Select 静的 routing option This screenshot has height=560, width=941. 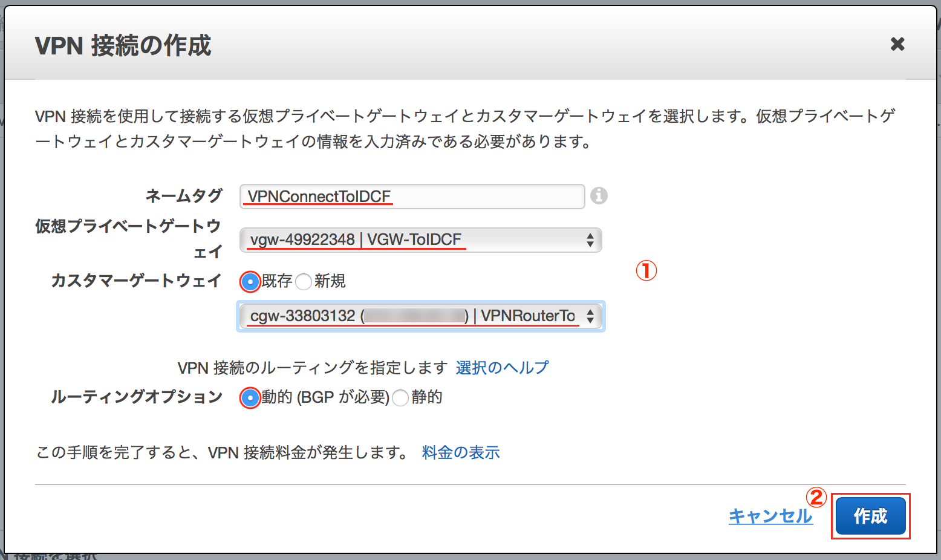pyautogui.click(x=400, y=398)
